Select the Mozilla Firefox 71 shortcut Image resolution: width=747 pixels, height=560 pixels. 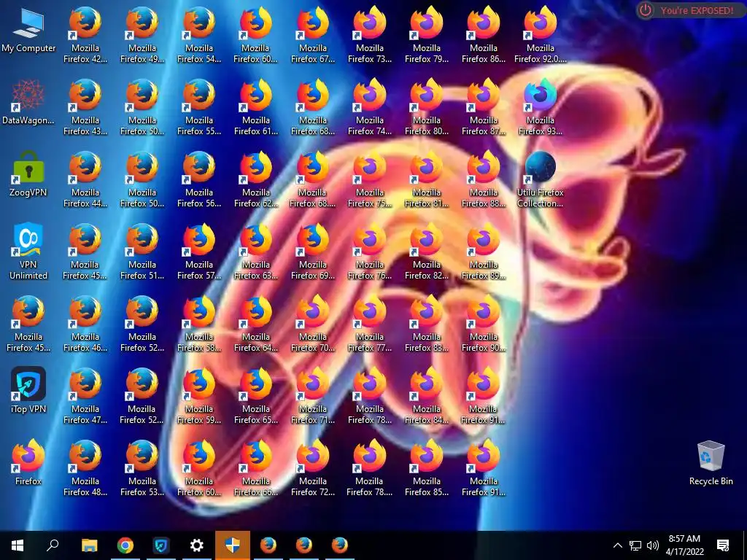(x=313, y=396)
